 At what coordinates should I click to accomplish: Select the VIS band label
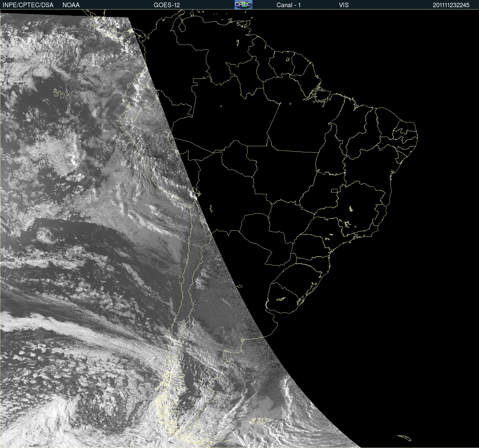343,5
